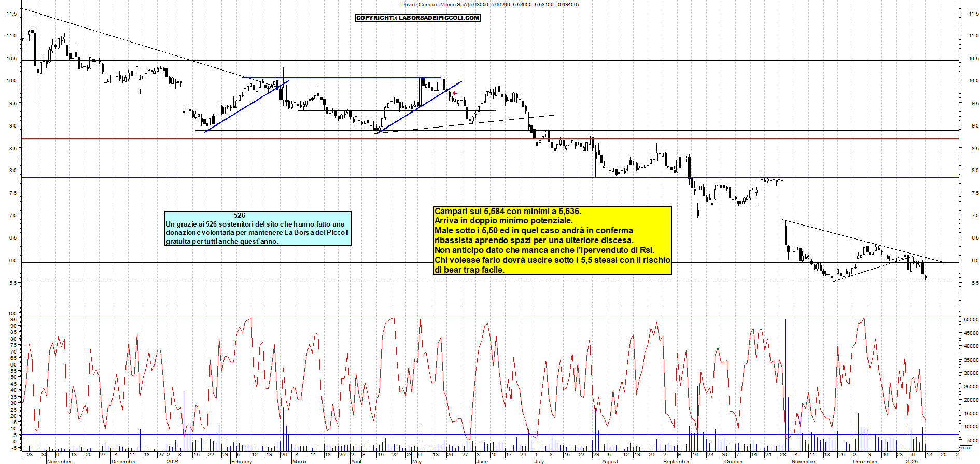Click the 'June' label on the time axis
This screenshot has width=980, height=464.
[482, 461]
